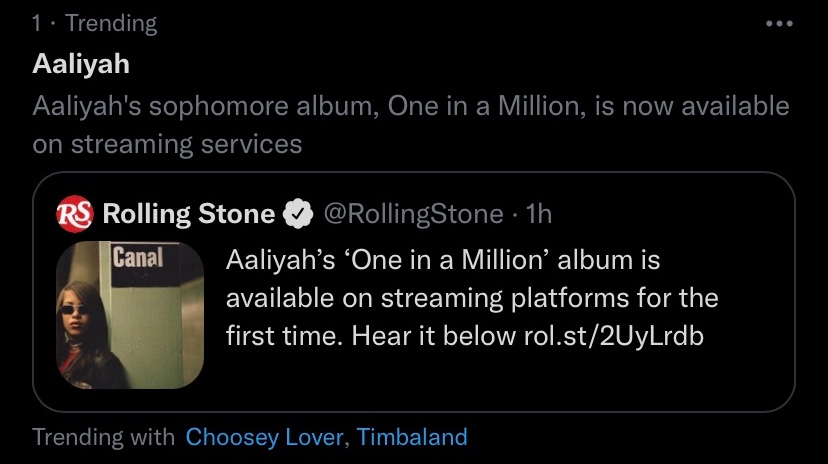
Task: Click the '1 · Trending' rank label
Action: tap(94, 22)
